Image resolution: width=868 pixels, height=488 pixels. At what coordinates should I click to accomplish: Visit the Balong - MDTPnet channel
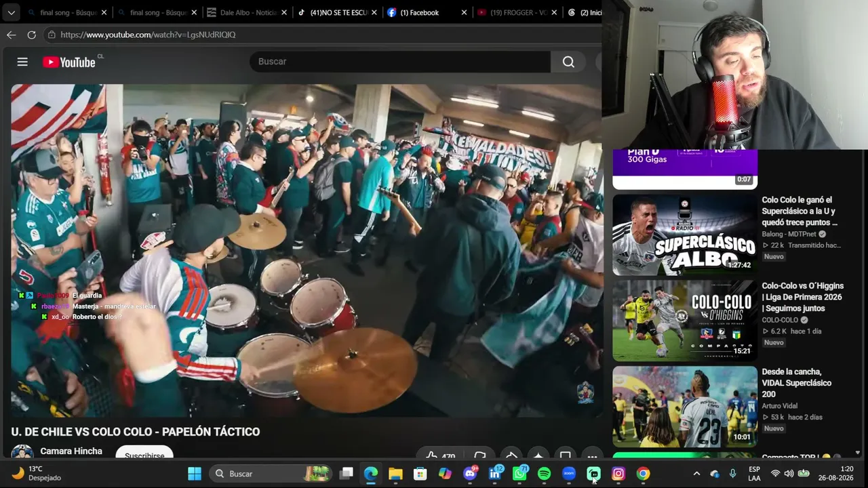pos(789,234)
